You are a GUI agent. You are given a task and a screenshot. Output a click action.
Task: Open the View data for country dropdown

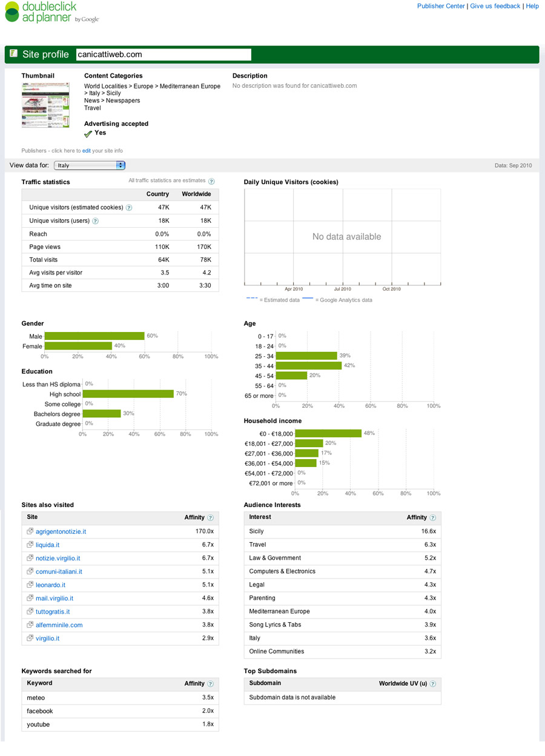tap(90, 165)
